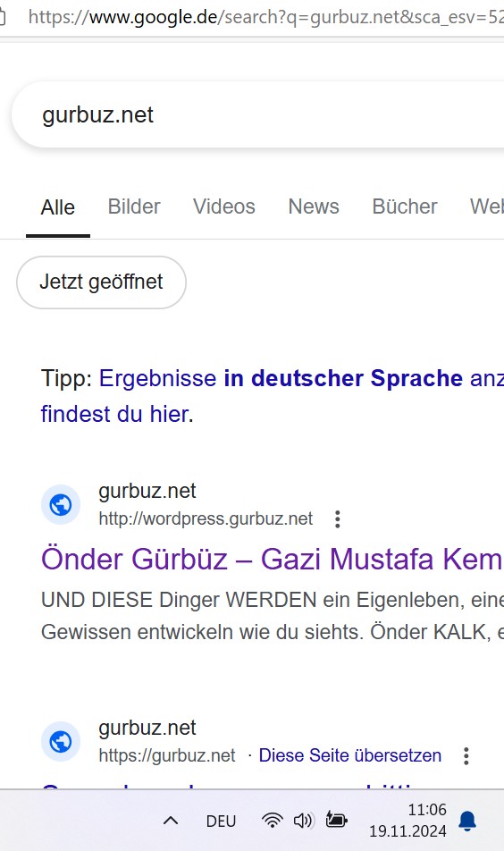Open notification bell in the taskbar
The image size is (504, 851).
click(467, 822)
